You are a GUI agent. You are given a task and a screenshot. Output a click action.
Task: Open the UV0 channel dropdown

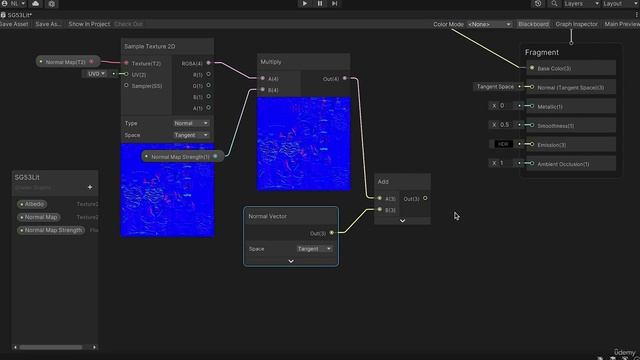[96, 74]
